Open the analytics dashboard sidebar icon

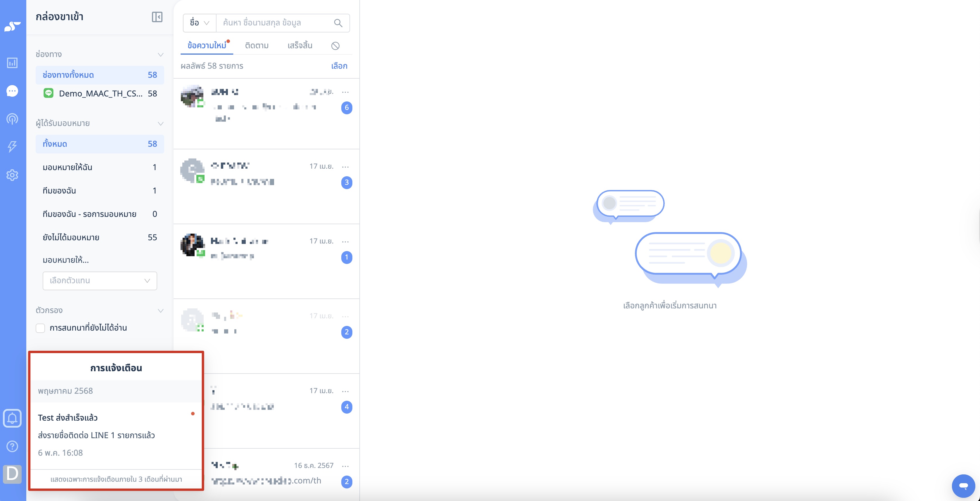(x=12, y=63)
